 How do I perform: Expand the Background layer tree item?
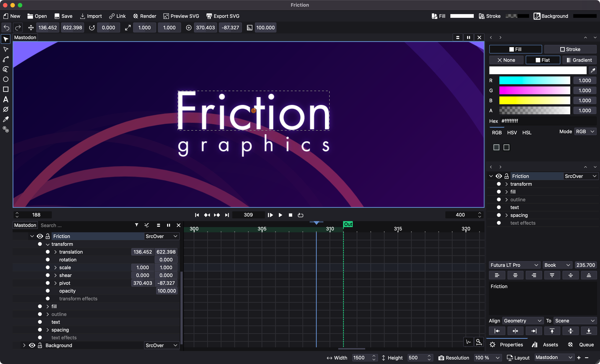[24, 345]
